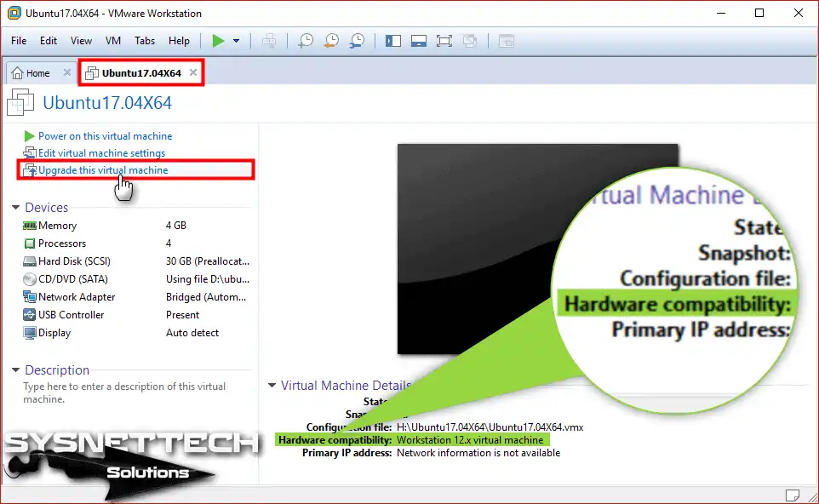819x504 pixels.
Task: Collapse the Virtual Machine Details section
Action: point(272,386)
